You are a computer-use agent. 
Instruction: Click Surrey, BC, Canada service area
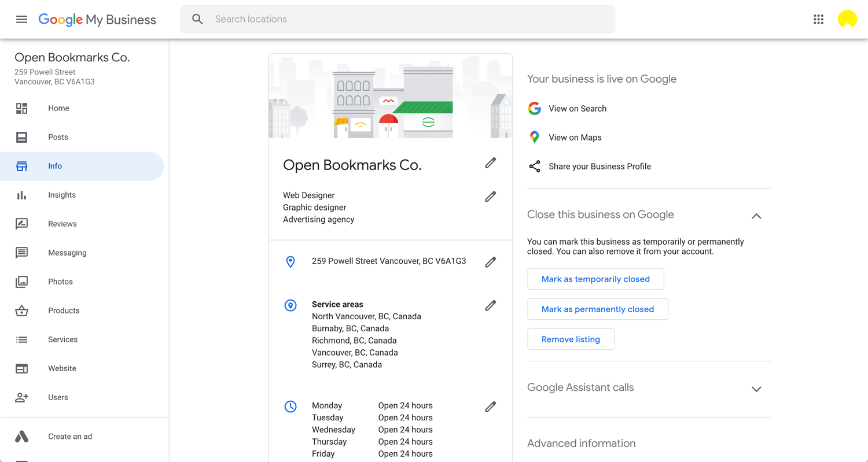(347, 365)
